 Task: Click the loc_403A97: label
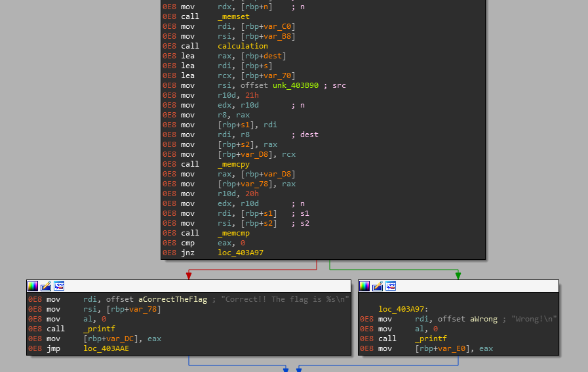click(x=403, y=309)
